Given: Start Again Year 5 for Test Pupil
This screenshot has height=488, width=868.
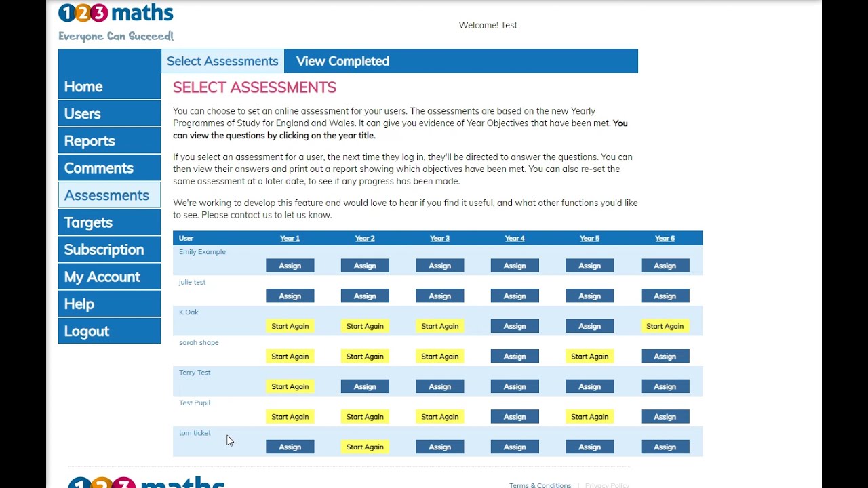Looking at the screenshot, I should [589, 417].
